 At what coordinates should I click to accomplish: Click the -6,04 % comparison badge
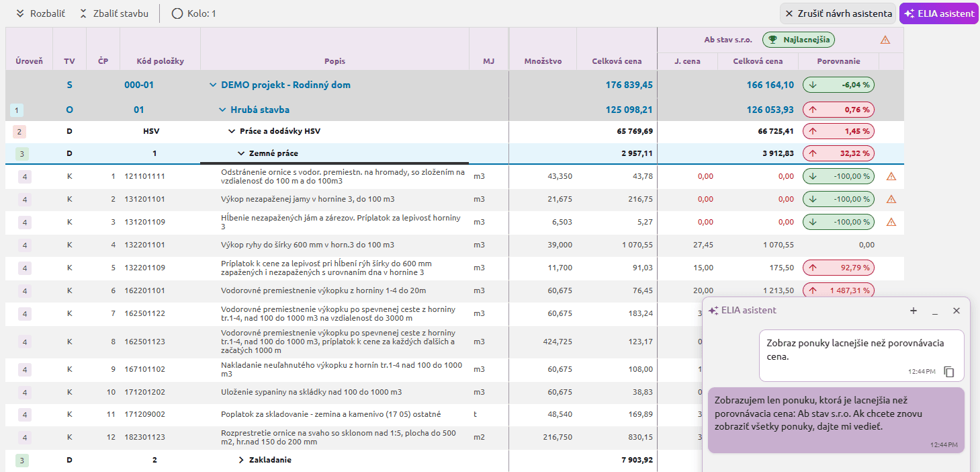pos(838,85)
